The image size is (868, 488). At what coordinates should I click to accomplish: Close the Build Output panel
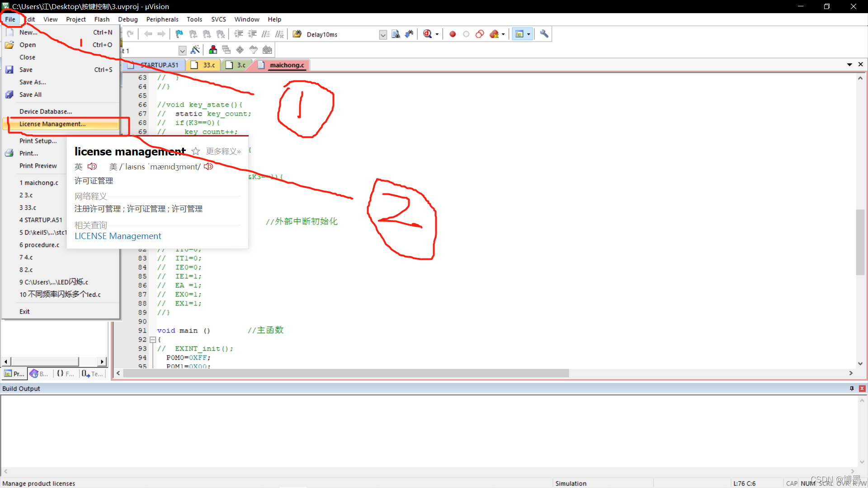pyautogui.click(x=862, y=389)
